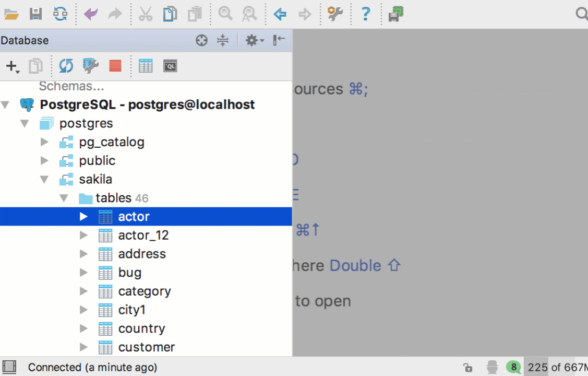Save all using the floppy disk icon
The height and width of the screenshot is (376, 588).
[x=35, y=14]
